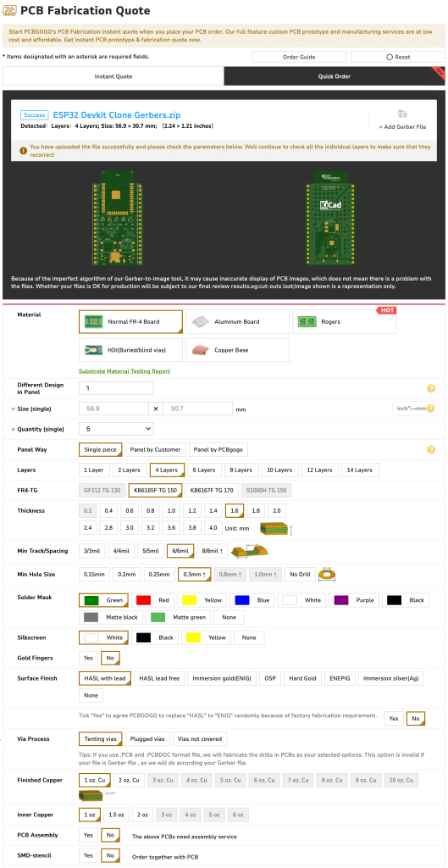Select Normal FR-4 Board material
Viewport: 448px width, 868px height.
tap(130, 321)
